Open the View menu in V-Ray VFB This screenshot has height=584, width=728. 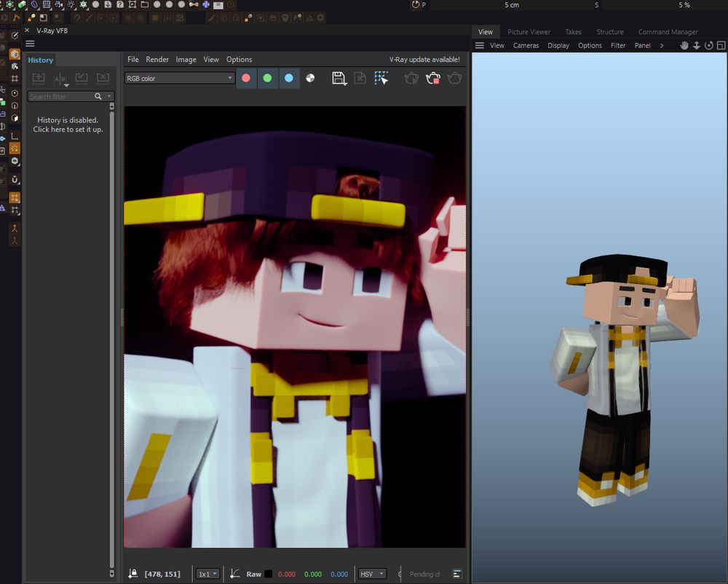[x=211, y=60]
